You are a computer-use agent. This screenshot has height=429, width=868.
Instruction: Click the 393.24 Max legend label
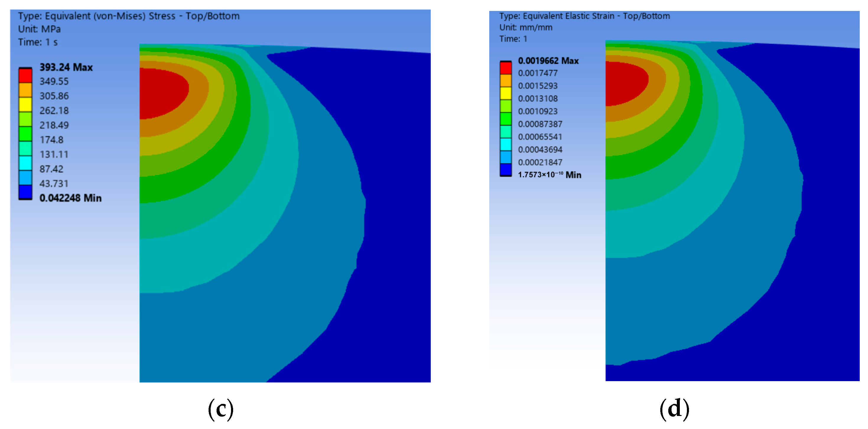pyautogui.click(x=66, y=67)
